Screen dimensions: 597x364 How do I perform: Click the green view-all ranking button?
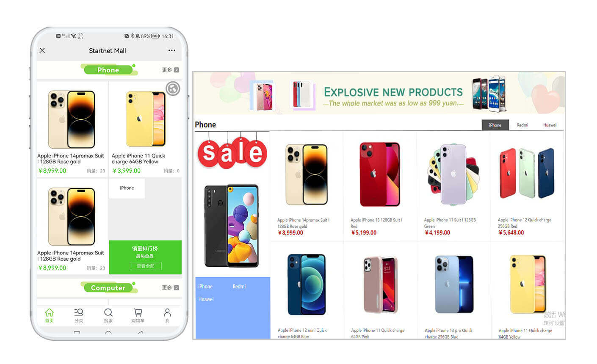point(146,266)
